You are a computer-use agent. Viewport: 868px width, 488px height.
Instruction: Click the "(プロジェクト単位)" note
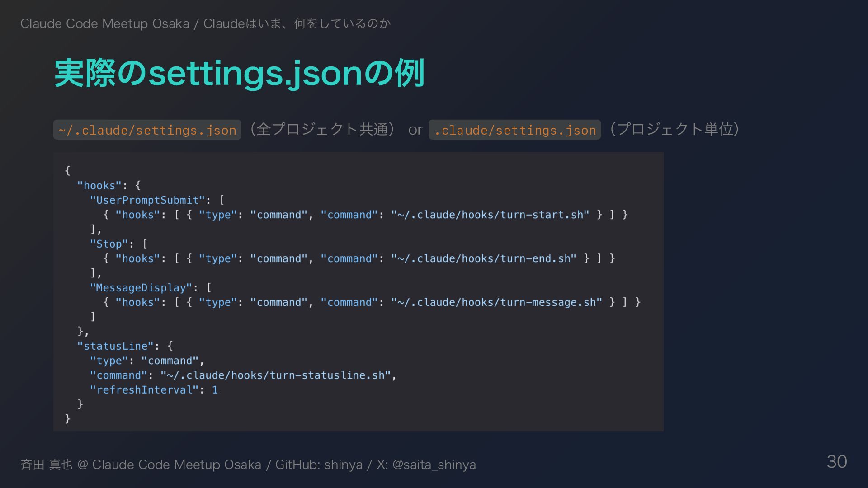tap(674, 130)
